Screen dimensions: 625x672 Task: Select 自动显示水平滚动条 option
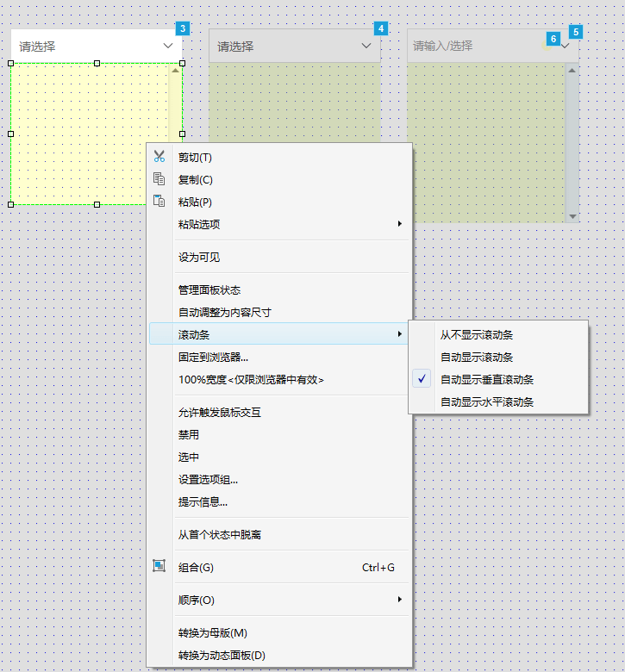point(498,402)
